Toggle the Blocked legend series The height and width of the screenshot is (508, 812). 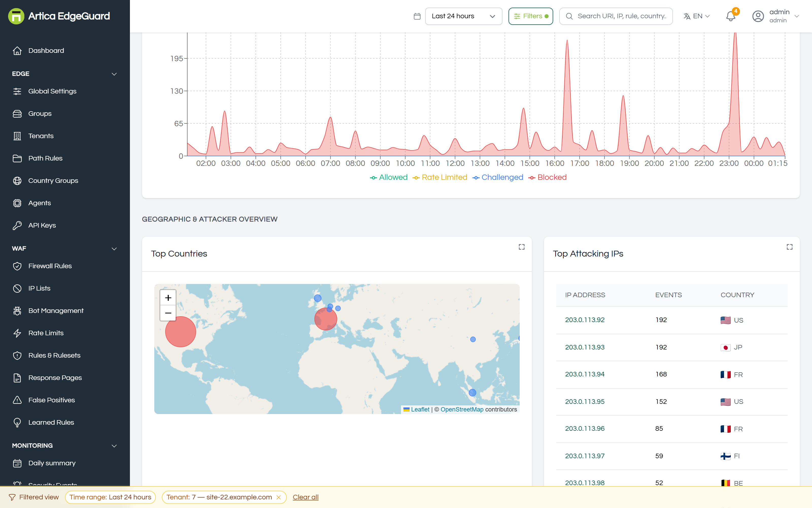pyautogui.click(x=547, y=177)
